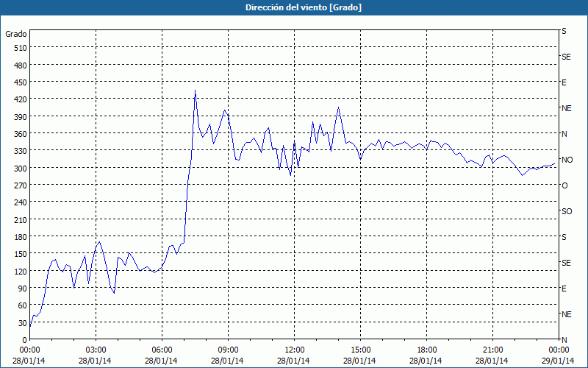
Task: Select the 12:00 time axis label
Action: (x=295, y=350)
